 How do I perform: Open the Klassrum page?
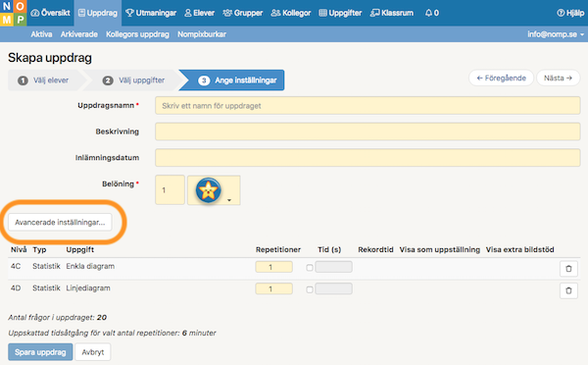tap(391, 13)
